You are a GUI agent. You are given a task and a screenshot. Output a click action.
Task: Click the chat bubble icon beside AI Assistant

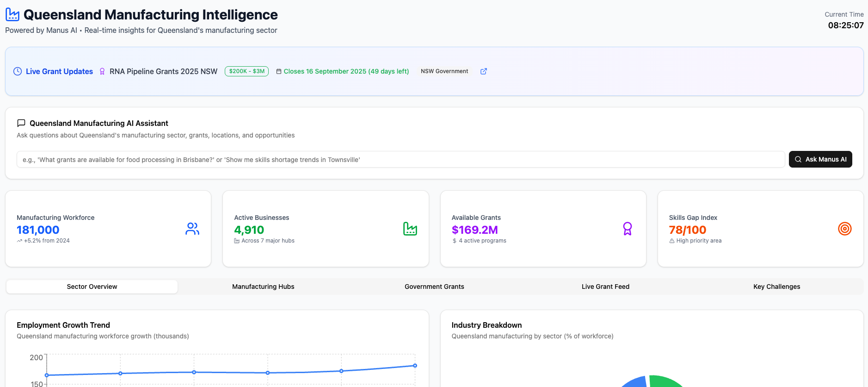(x=21, y=123)
